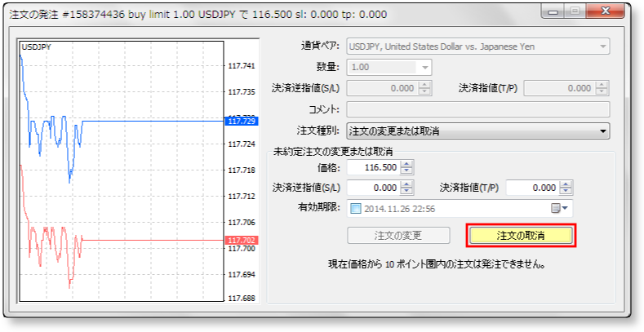Increase the 価格 with the up arrow

click(406, 164)
